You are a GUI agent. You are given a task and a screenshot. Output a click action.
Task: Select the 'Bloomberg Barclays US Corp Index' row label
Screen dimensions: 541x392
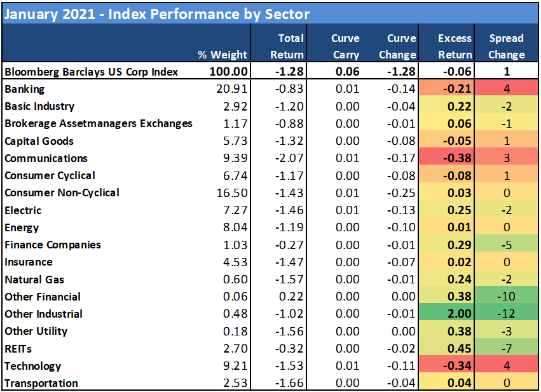click(90, 72)
